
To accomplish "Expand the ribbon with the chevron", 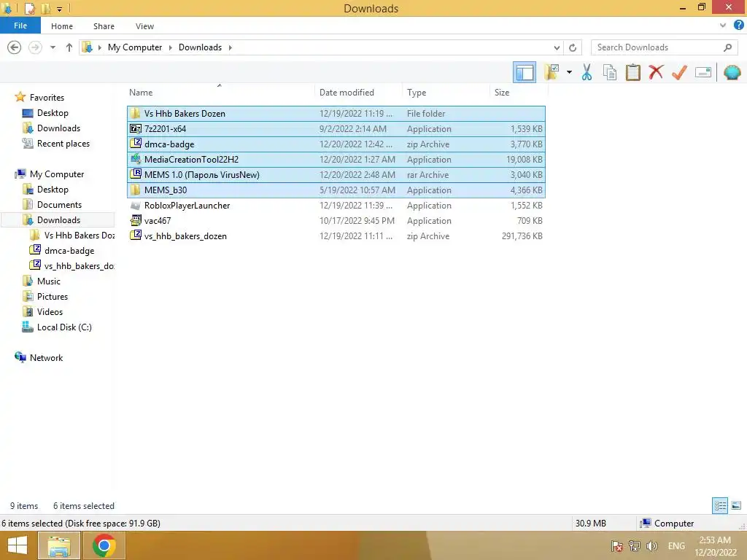I will (723, 26).
